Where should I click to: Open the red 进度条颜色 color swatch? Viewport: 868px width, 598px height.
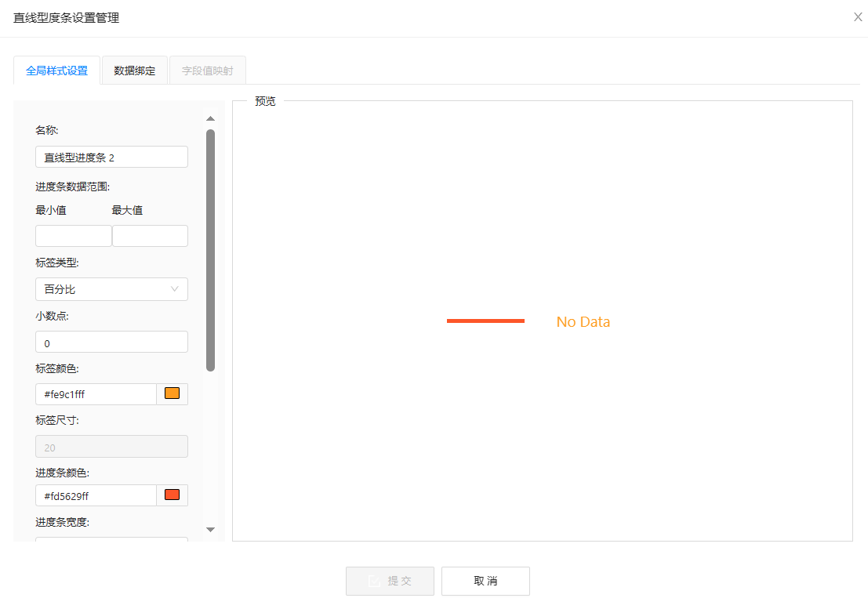tap(173, 495)
